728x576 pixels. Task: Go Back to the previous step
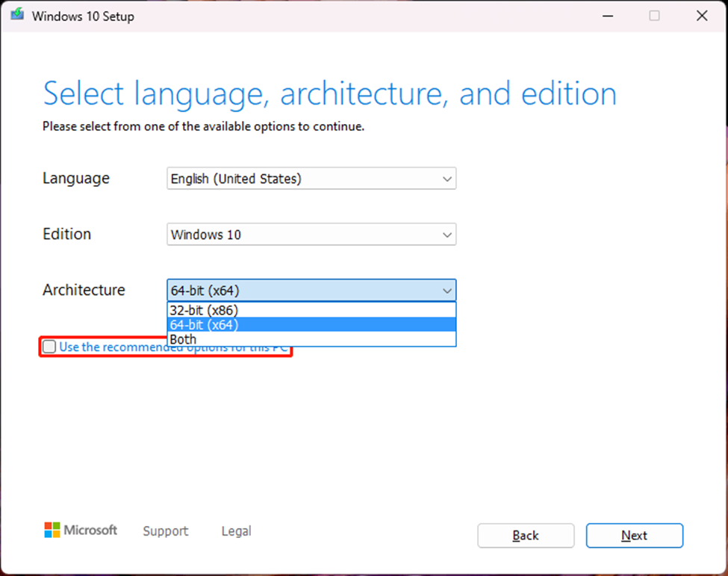pos(526,536)
